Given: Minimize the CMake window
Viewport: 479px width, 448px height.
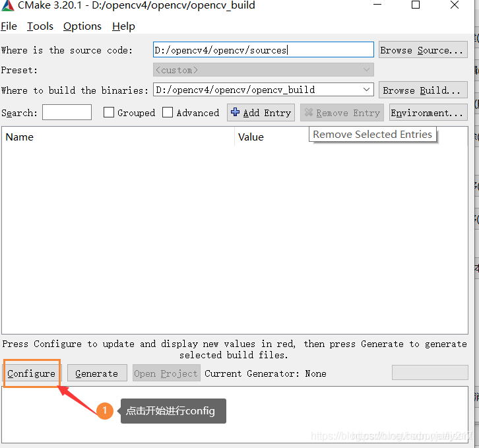Looking at the screenshot, I should click(x=377, y=5).
